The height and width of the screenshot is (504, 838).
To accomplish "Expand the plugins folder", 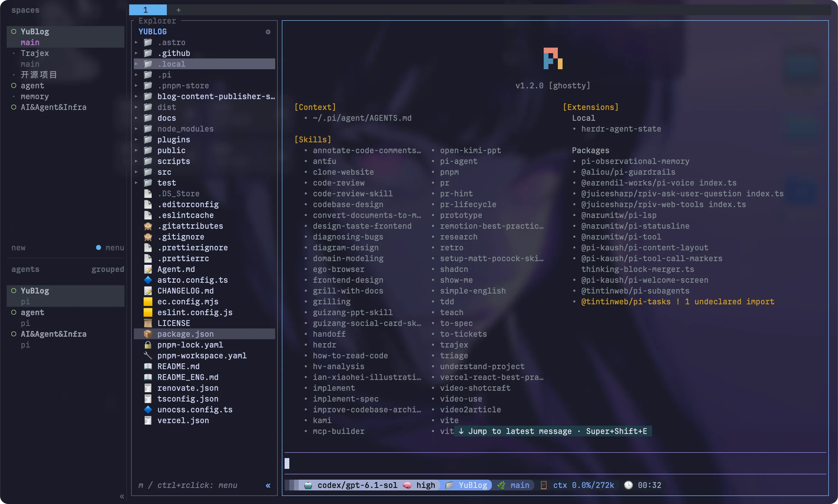I will (136, 140).
